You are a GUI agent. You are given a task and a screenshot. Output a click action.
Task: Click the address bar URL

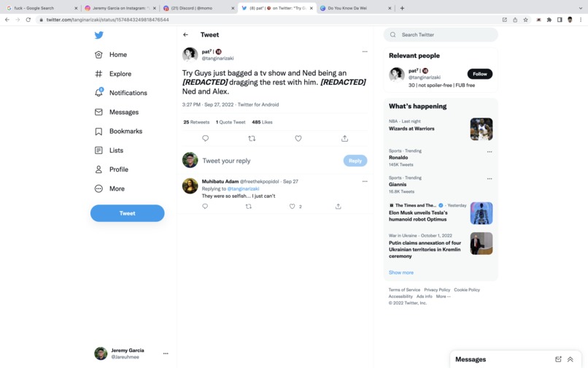[108, 20]
